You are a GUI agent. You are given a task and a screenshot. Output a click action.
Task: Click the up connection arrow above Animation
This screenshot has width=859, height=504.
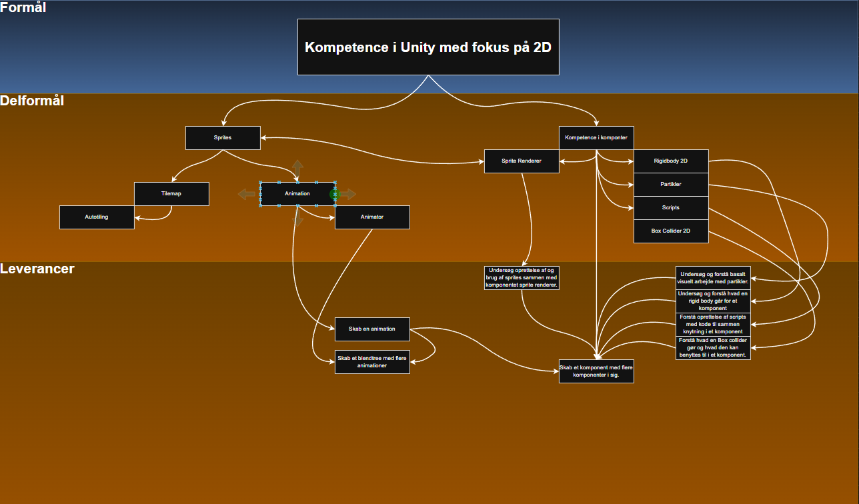(297, 167)
